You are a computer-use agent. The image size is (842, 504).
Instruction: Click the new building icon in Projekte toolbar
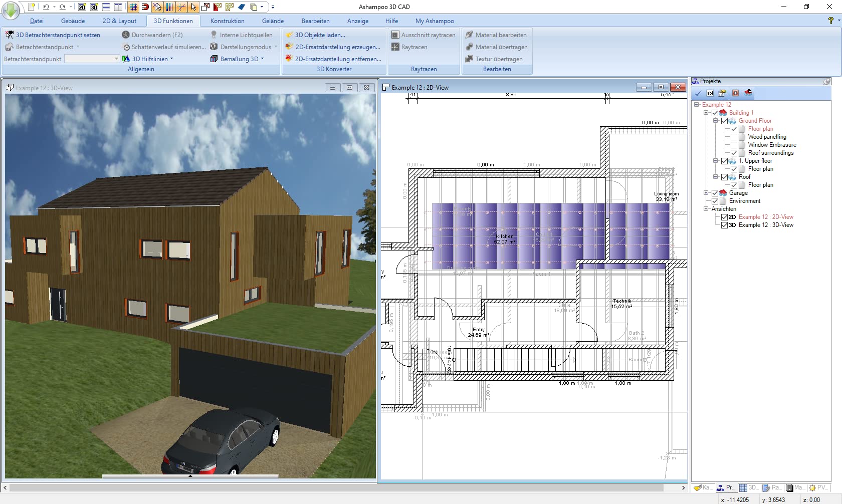[748, 93]
